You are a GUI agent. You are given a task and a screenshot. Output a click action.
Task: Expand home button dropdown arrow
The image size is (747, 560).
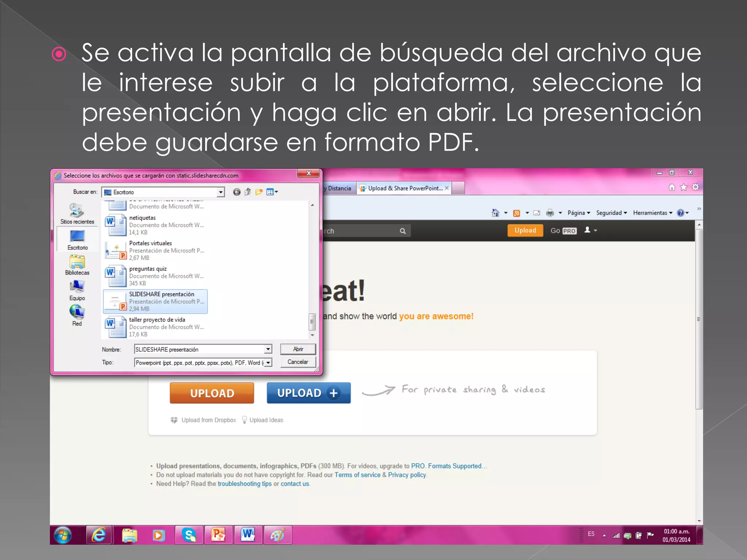506,213
